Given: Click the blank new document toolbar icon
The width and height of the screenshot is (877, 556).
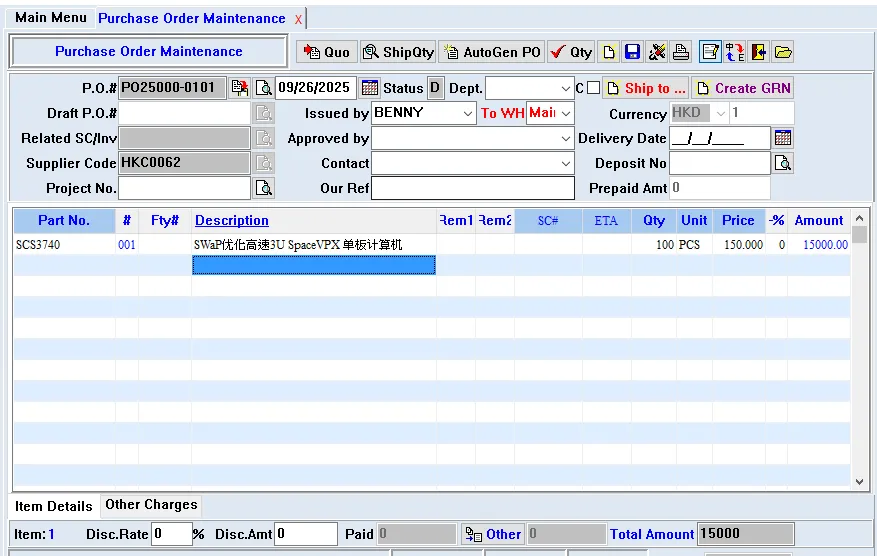Looking at the screenshot, I should tap(608, 52).
